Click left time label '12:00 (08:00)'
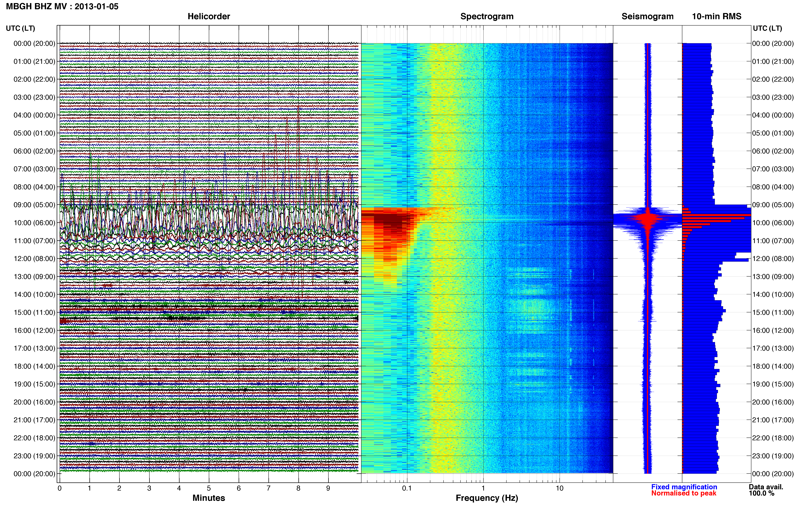 click(x=34, y=258)
